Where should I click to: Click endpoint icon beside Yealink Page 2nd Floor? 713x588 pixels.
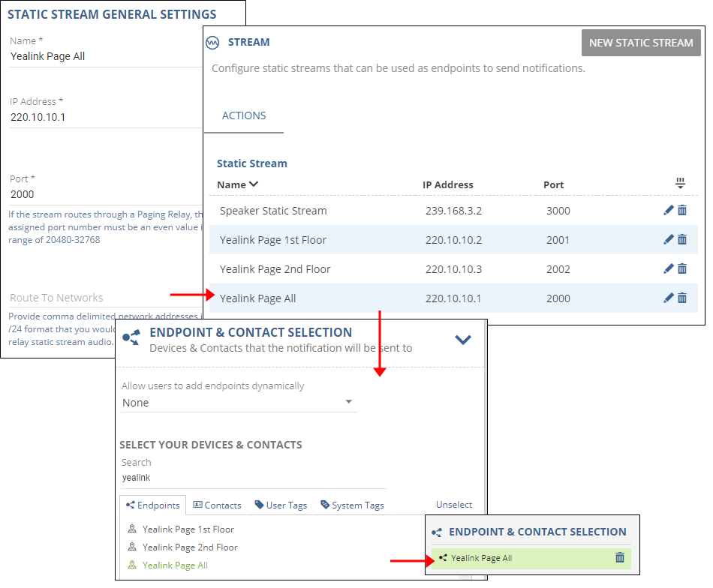point(132,547)
